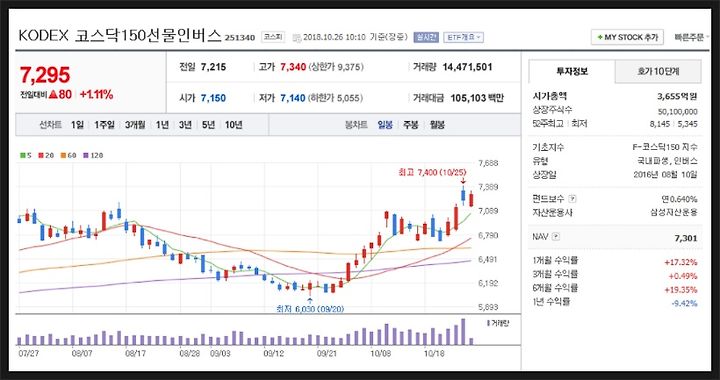Click the 전일 value 7,215

(213, 67)
